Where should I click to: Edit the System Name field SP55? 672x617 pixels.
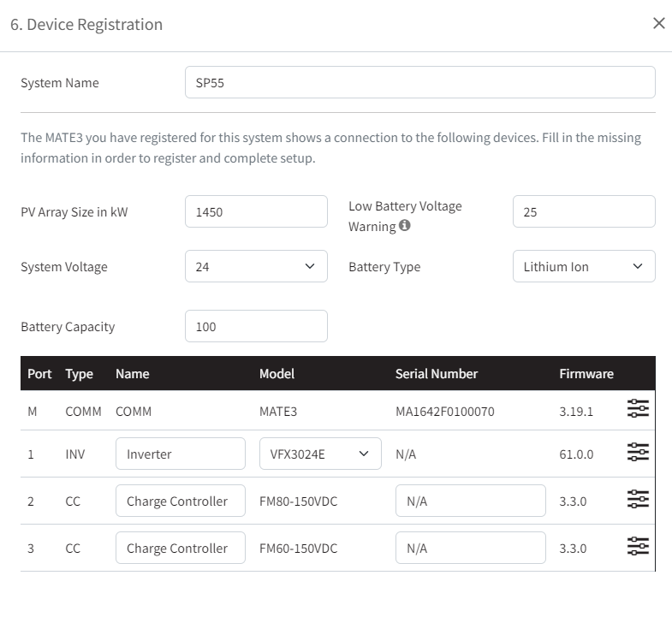(x=420, y=82)
